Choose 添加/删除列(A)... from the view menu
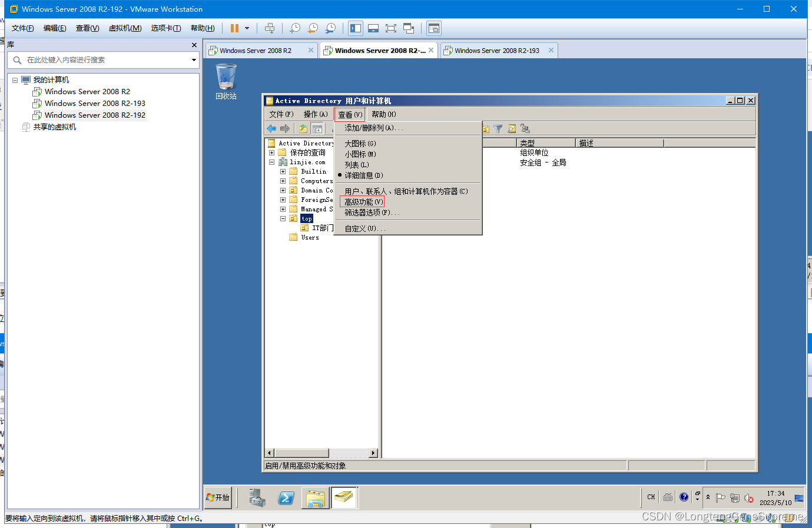Image resolution: width=812 pixels, height=528 pixels. [408, 128]
